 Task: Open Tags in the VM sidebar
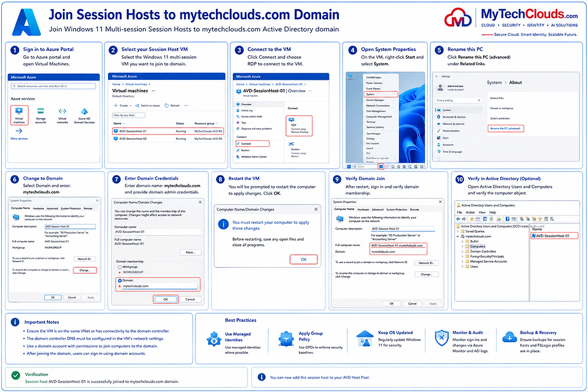pyautogui.click(x=241, y=122)
